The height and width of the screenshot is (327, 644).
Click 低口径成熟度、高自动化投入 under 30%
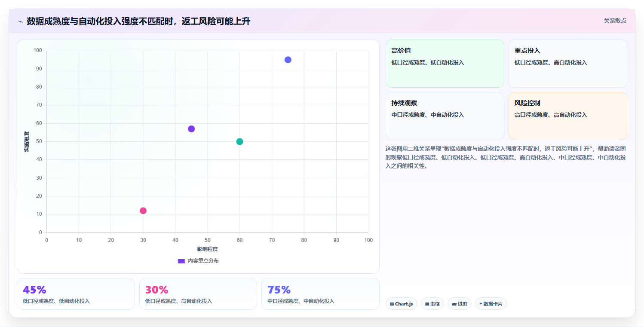click(178, 301)
